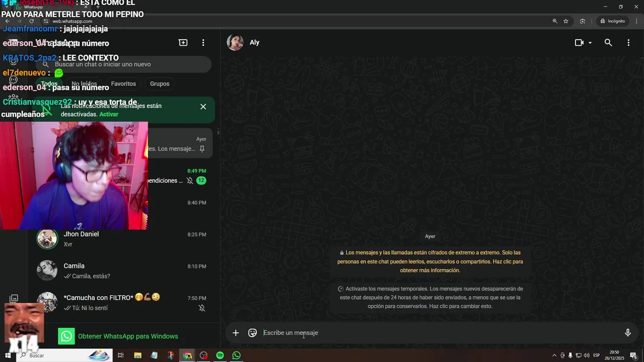Open the attach plus menu
This screenshot has width=644, height=362.
point(235,332)
